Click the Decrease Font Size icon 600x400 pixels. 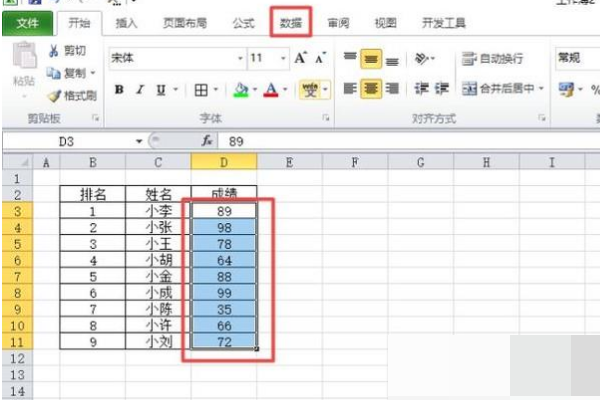point(321,58)
